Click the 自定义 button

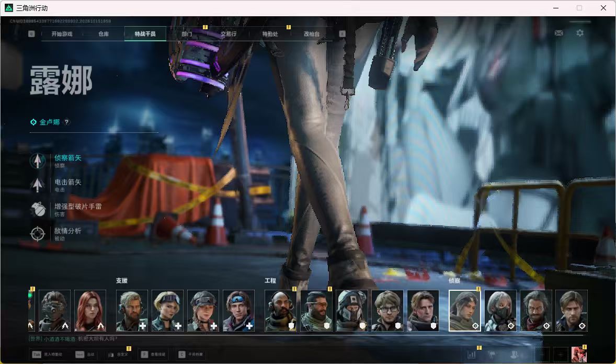(x=119, y=355)
